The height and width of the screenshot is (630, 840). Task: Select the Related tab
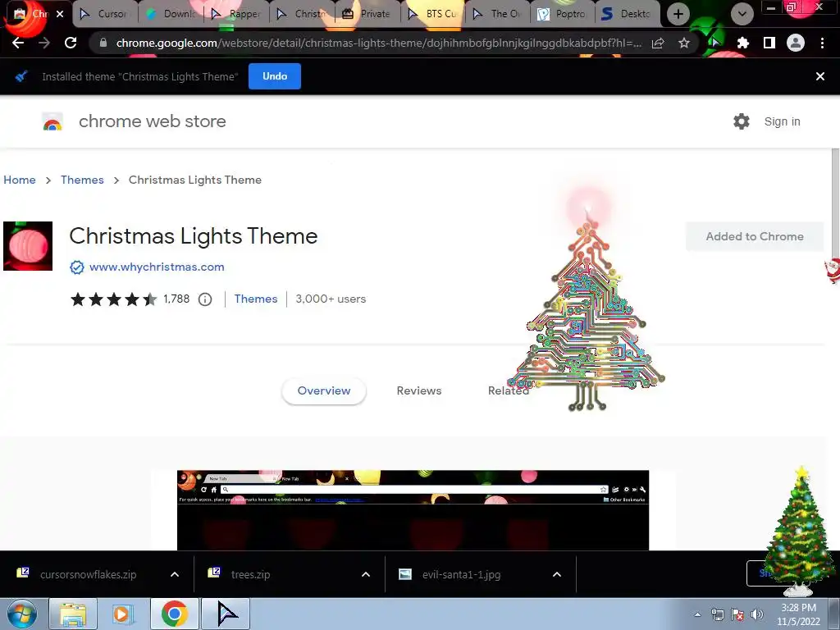(509, 390)
